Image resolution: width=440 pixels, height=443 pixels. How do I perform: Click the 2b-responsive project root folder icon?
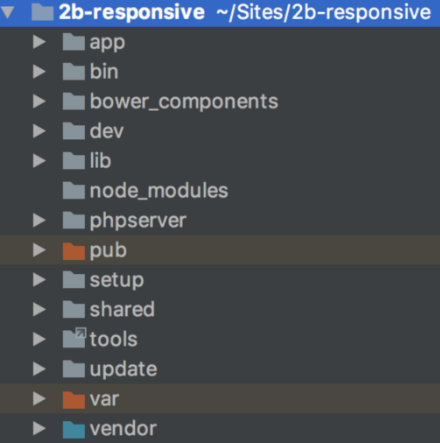(42, 13)
